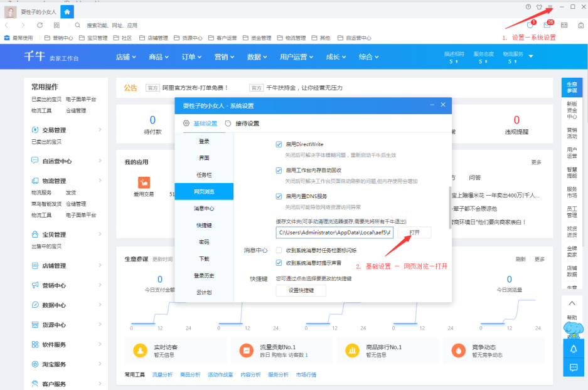Viewport: 588px width, 390px height.
Task: Open the hamburger settings menu icon
Action: (550, 7)
